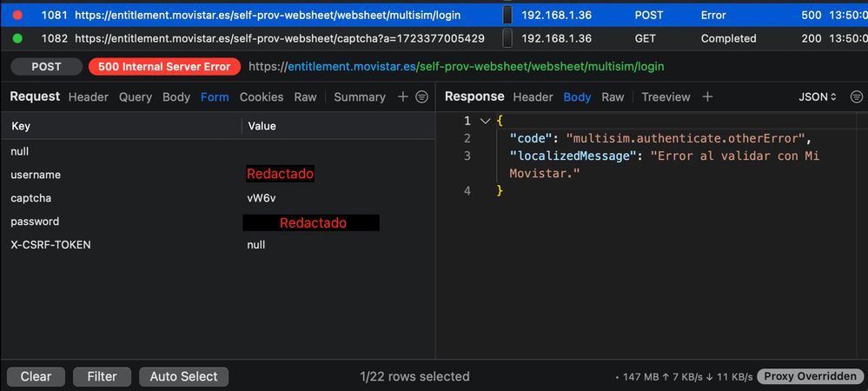Open request panel options circle icon
Image resolution: width=868 pixels, height=391 pixels.
click(x=422, y=97)
